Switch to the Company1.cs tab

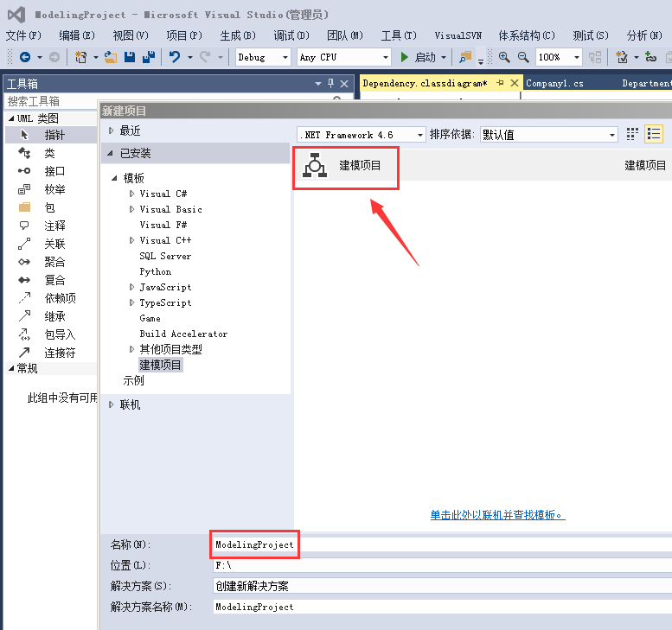(554, 84)
